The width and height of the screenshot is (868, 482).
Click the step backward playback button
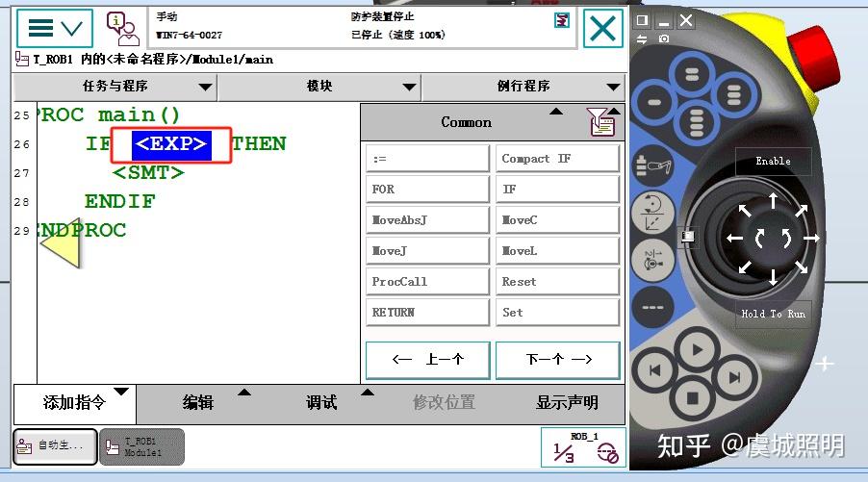pyautogui.click(x=655, y=370)
